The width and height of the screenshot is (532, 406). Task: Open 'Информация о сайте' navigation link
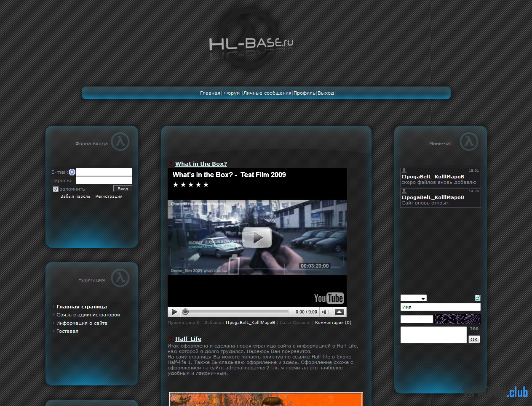[x=82, y=323]
